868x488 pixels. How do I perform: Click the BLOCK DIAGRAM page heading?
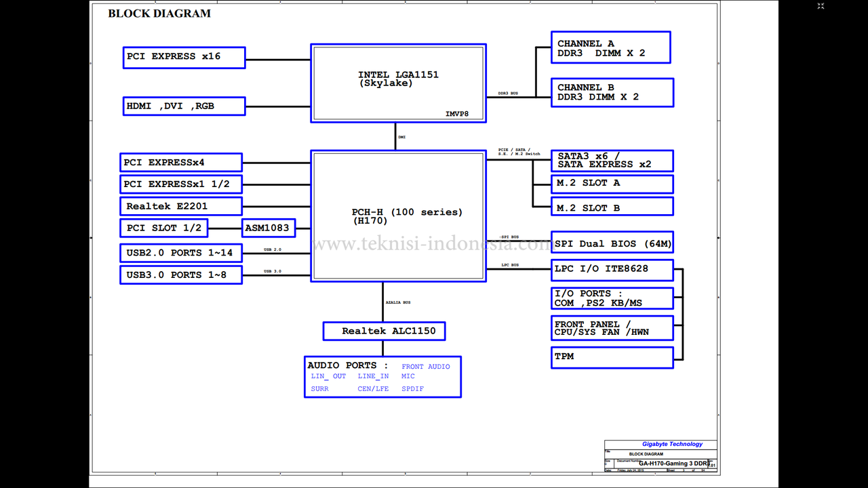(159, 14)
